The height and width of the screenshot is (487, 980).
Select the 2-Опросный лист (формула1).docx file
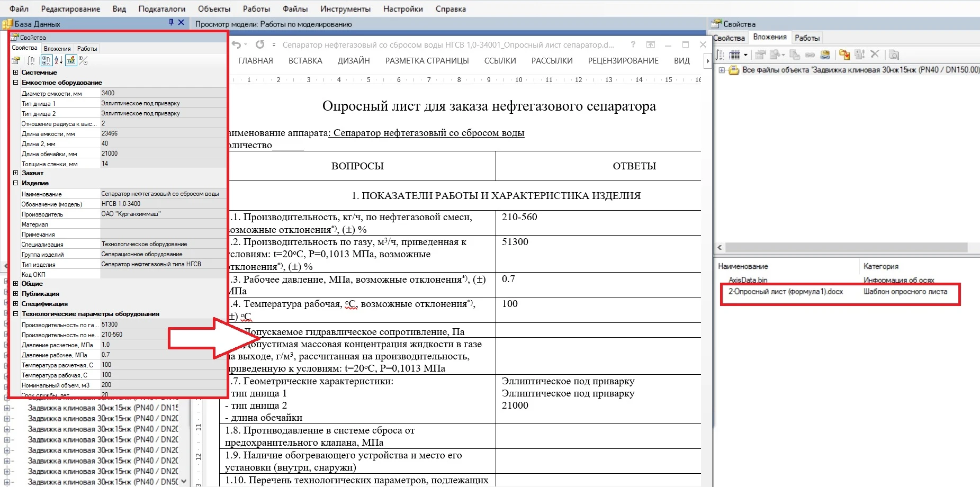pyautogui.click(x=785, y=292)
